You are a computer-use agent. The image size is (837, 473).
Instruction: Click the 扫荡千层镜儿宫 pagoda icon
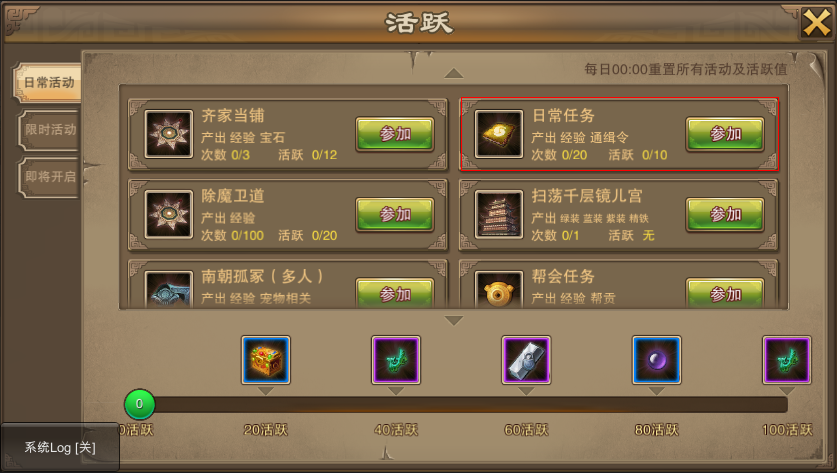click(499, 214)
